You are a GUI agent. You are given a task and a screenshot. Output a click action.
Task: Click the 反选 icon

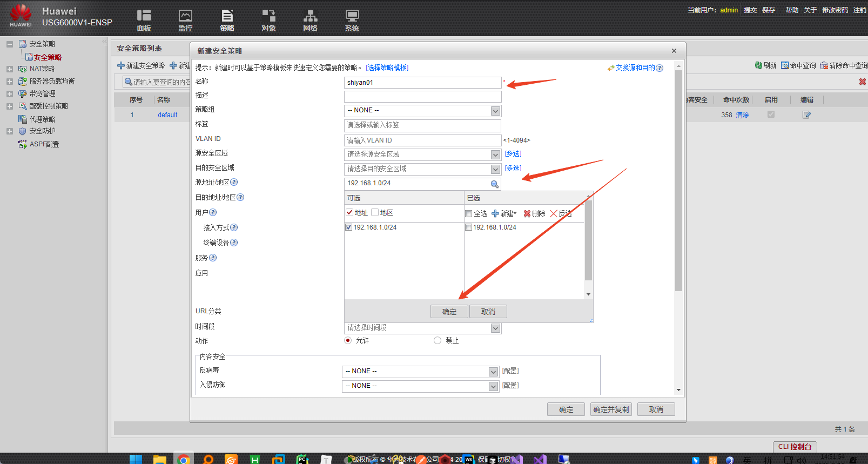(554, 214)
